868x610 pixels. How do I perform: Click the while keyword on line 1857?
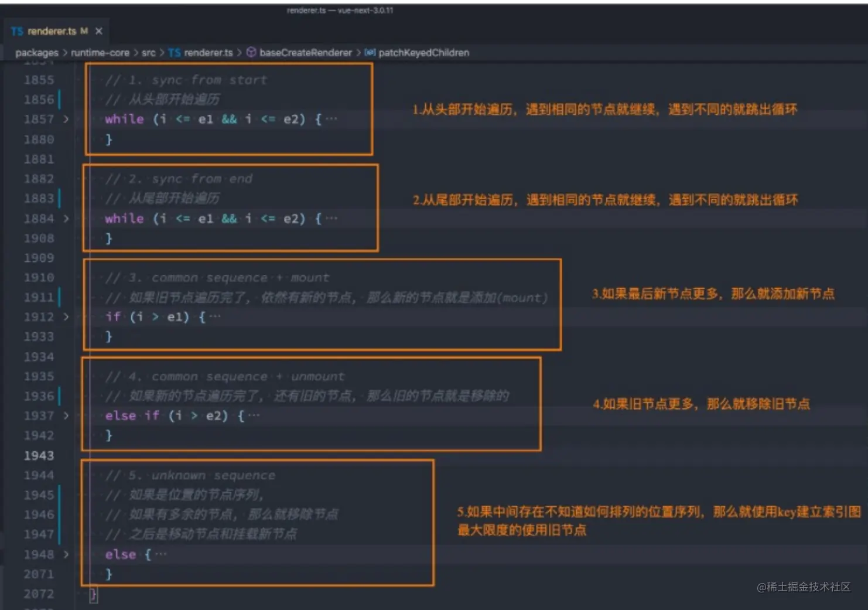[x=124, y=119]
